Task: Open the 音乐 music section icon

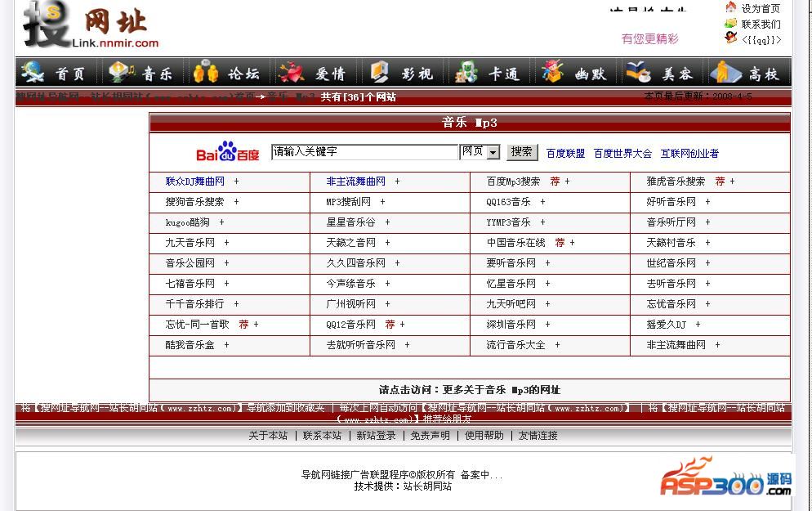Action: [x=121, y=72]
